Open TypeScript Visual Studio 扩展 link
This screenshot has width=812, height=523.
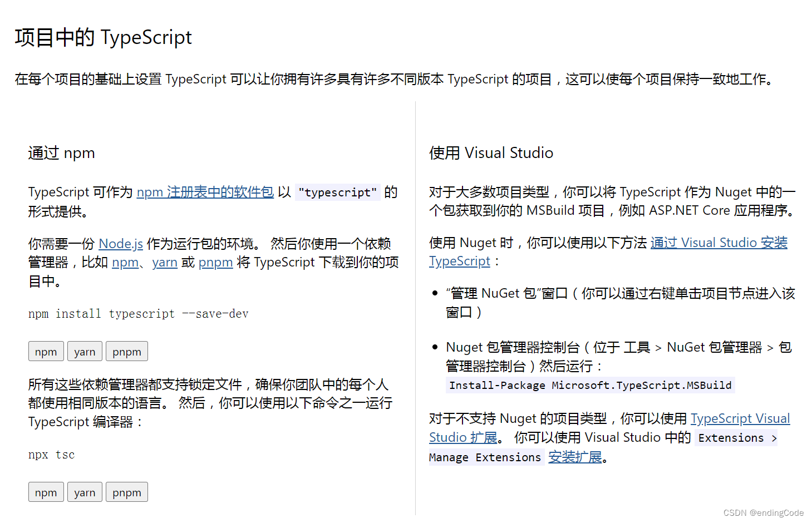(740, 419)
